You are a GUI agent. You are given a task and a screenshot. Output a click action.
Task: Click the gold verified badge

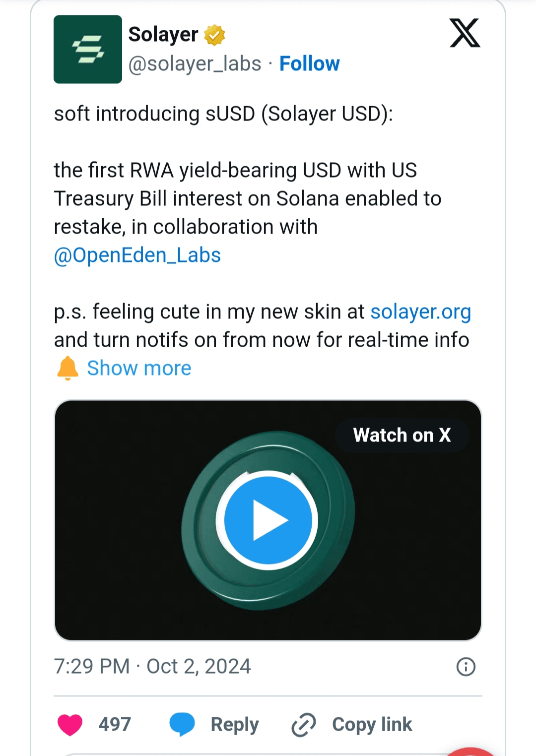pyautogui.click(x=214, y=35)
